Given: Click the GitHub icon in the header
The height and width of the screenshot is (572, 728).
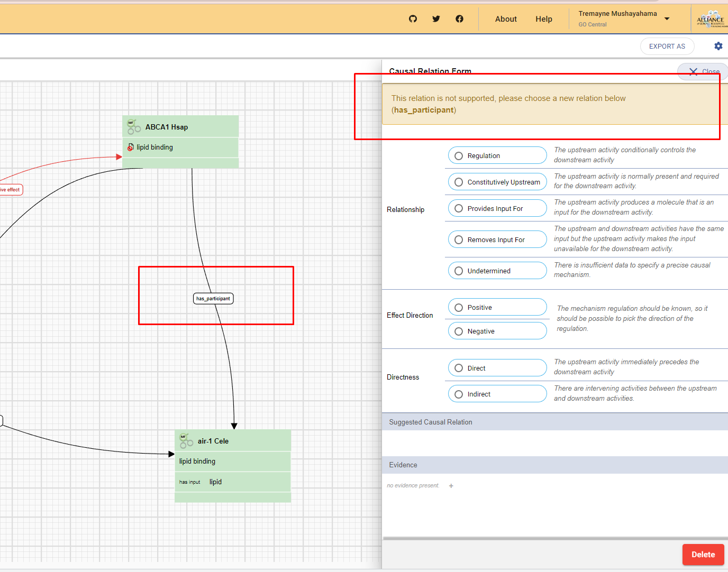Looking at the screenshot, I should coord(413,19).
